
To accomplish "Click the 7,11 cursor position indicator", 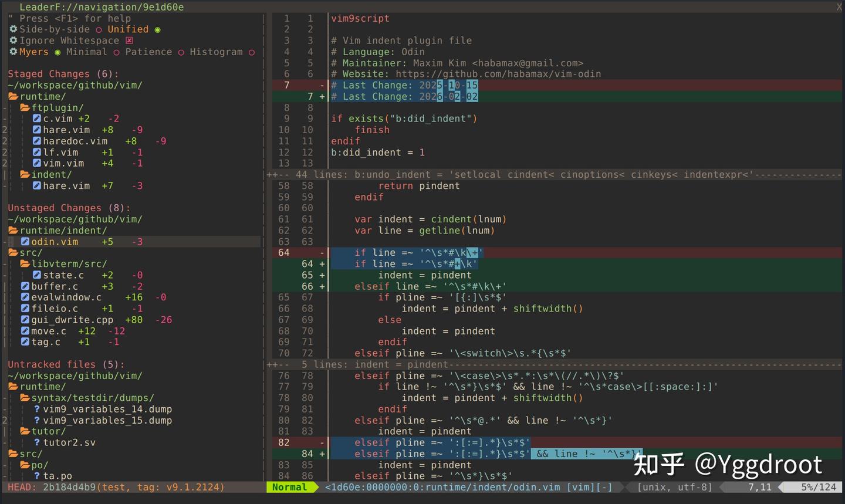I will pos(759,487).
